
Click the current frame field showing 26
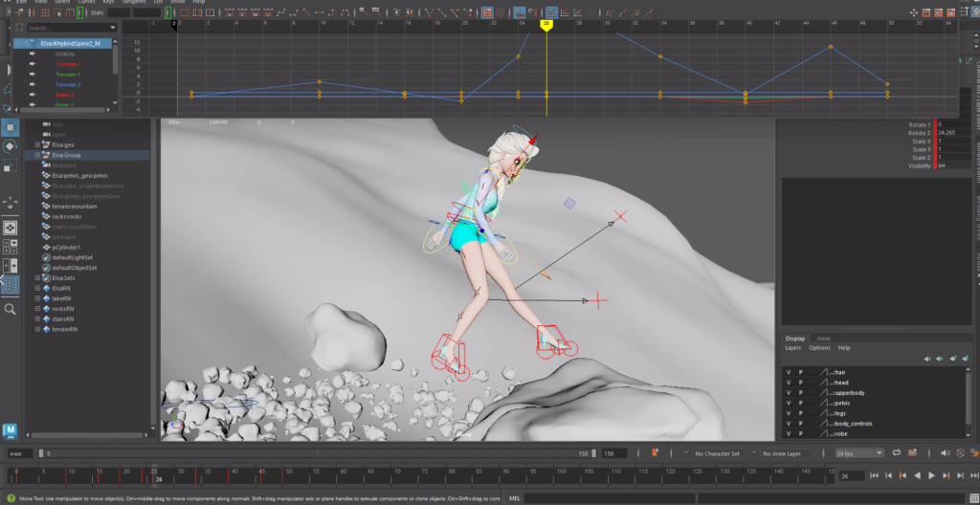(851, 476)
